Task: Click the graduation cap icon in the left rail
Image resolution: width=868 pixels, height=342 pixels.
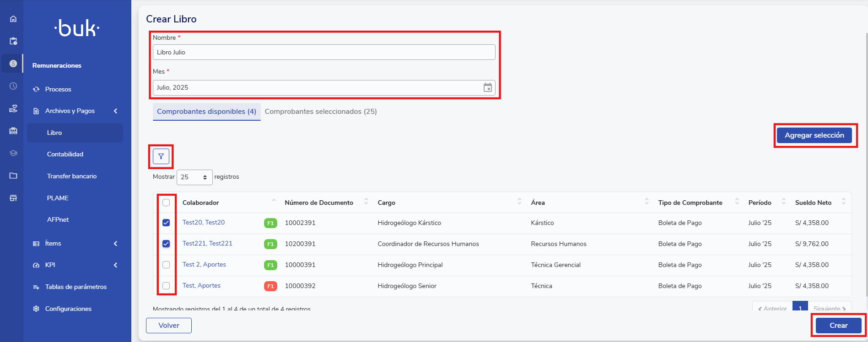Action: pos(13,153)
